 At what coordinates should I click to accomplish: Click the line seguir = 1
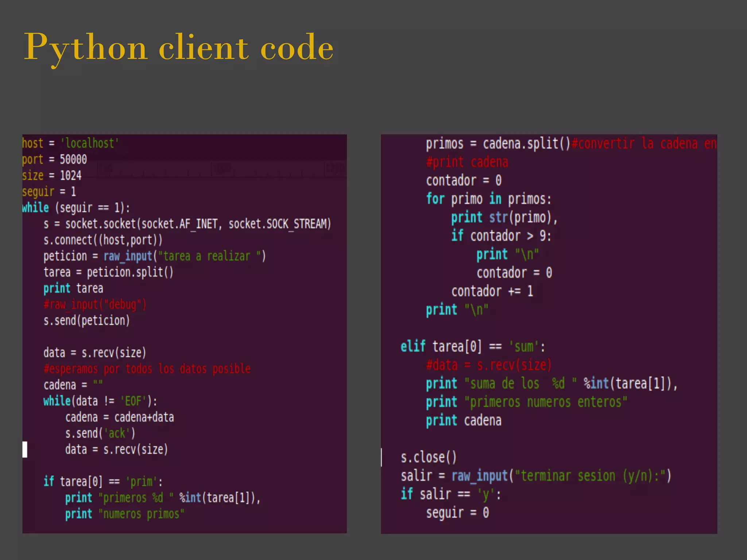pyautogui.click(x=49, y=192)
